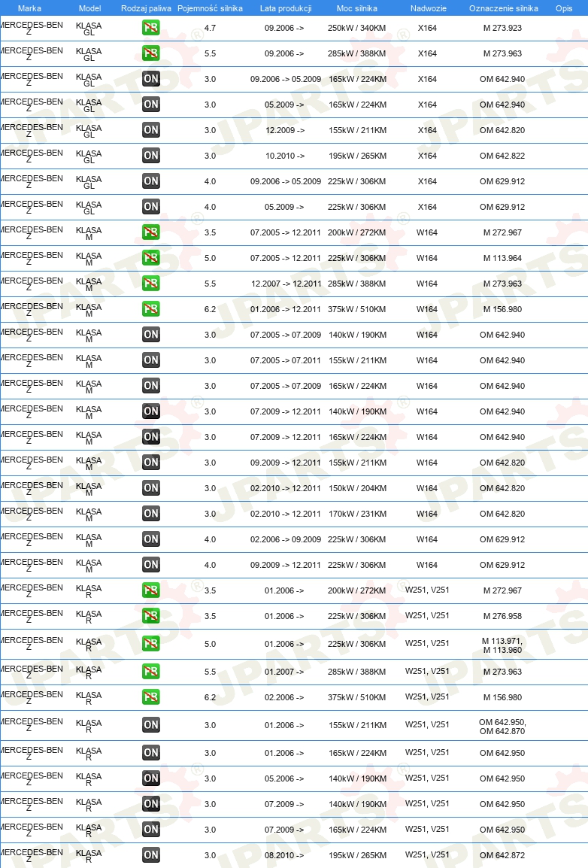Click the PB fuel icon in the M 276.958 row
The width and height of the screenshot is (588, 868).
pos(150,615)
